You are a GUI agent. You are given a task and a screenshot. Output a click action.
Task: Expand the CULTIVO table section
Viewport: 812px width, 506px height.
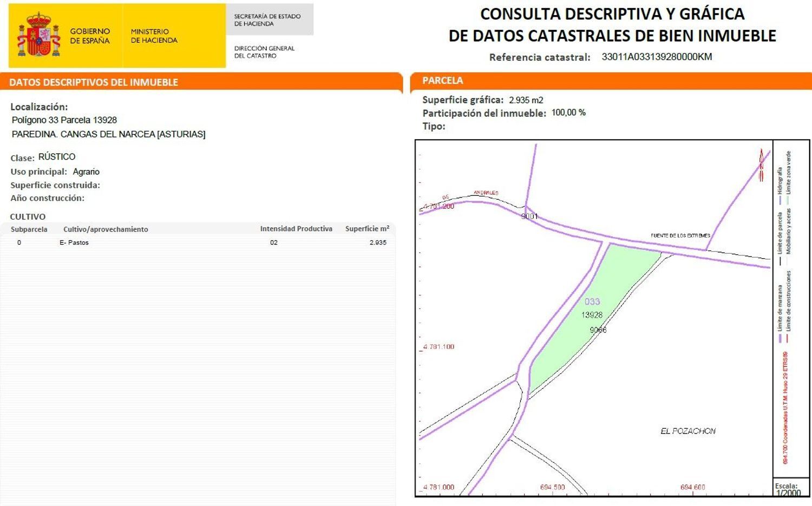28,216
